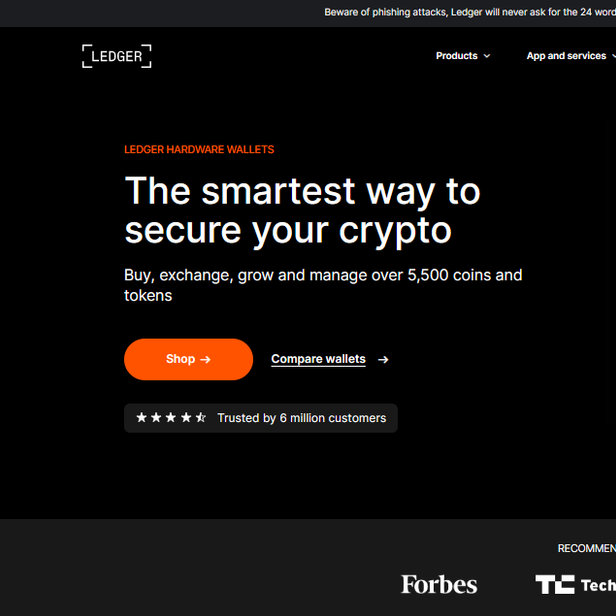Click the Ledger Hardware Wallets orange label
The height and width of the screenshot is (616, 616).
pos(199,150)
